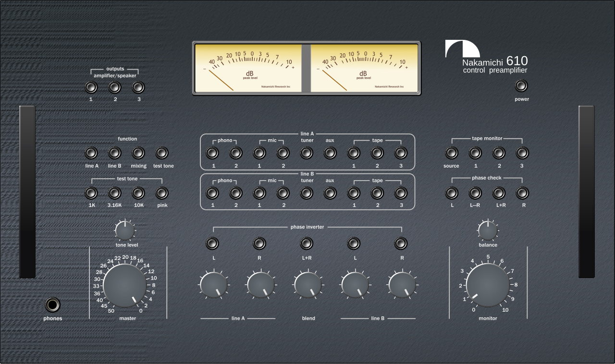This screenshot has width=615, height=364.
Task: Choose the 10K test tone
Action: pyautogui.click(x=138, y=193)
